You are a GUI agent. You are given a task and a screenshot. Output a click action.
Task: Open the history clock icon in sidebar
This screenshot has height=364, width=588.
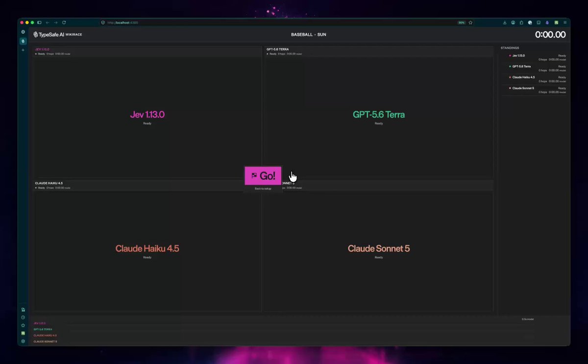pos(23,317)
